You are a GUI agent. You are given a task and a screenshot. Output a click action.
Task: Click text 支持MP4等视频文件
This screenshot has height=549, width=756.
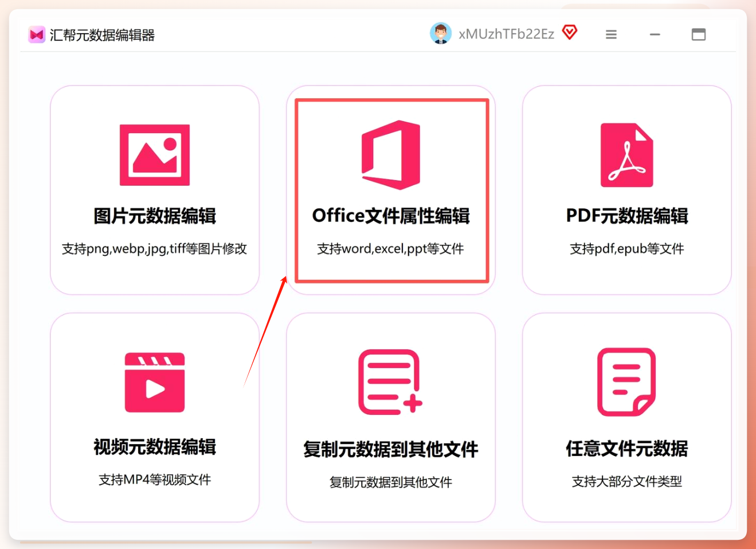[x=155, y=480]
